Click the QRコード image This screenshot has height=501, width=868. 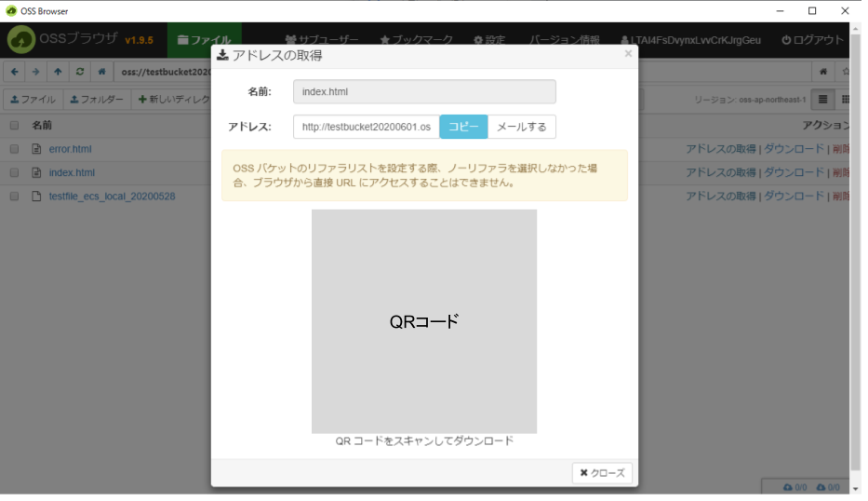tap(424, 321)
